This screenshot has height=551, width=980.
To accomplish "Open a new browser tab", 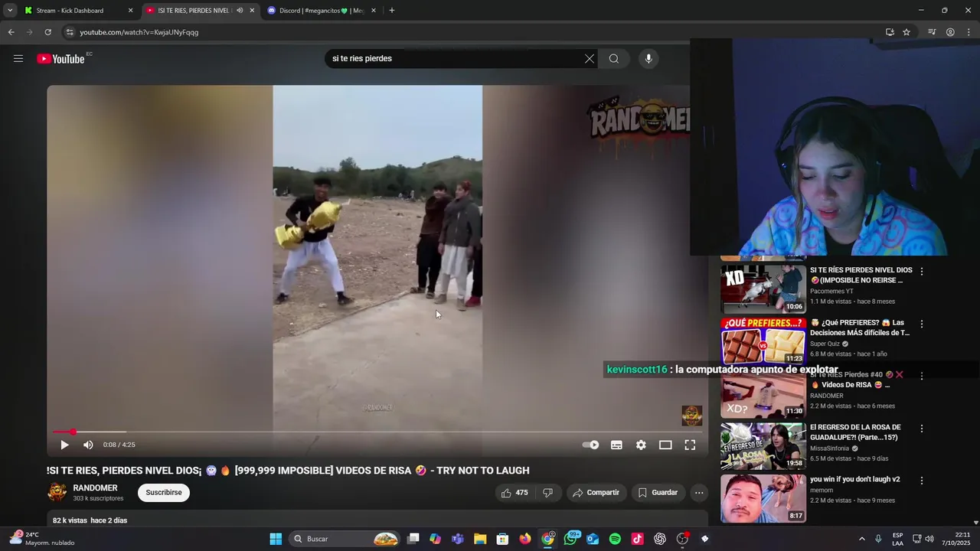I will (392, 11).
